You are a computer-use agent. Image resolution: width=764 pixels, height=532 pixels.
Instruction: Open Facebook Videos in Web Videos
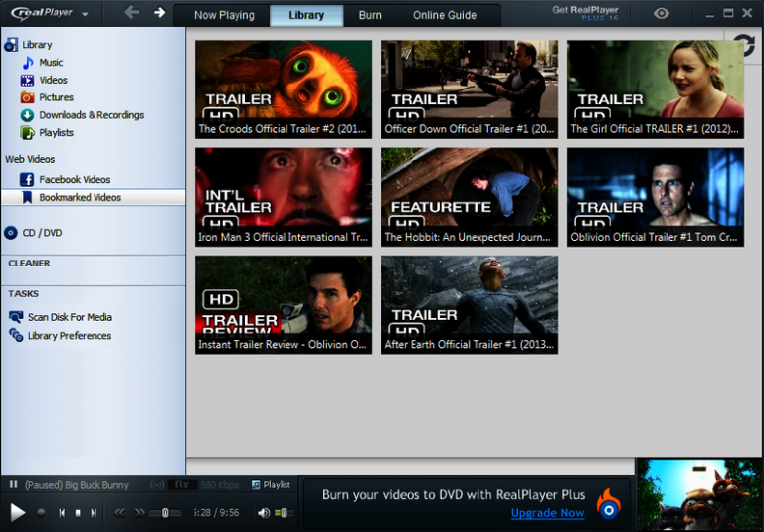(x=75, y=179)
